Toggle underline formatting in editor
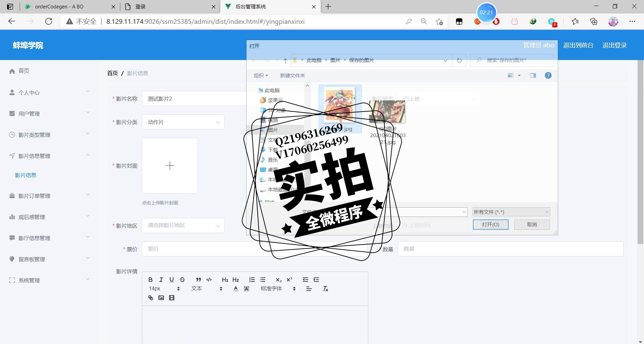This screenshot has height=344, width=644. [x=172, y=280]
